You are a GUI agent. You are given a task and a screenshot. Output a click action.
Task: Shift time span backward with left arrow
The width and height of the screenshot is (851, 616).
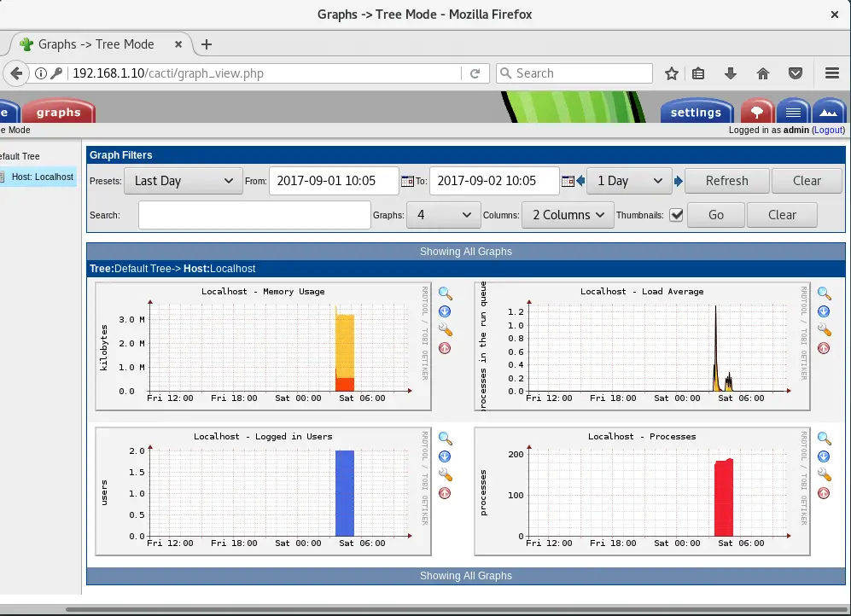tap(580, 181)
